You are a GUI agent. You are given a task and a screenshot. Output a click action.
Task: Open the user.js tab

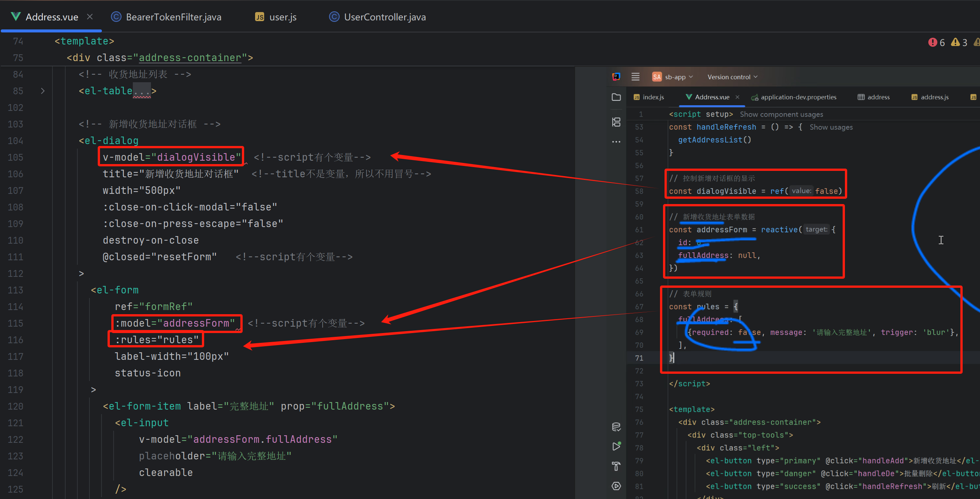coord(276,17)
